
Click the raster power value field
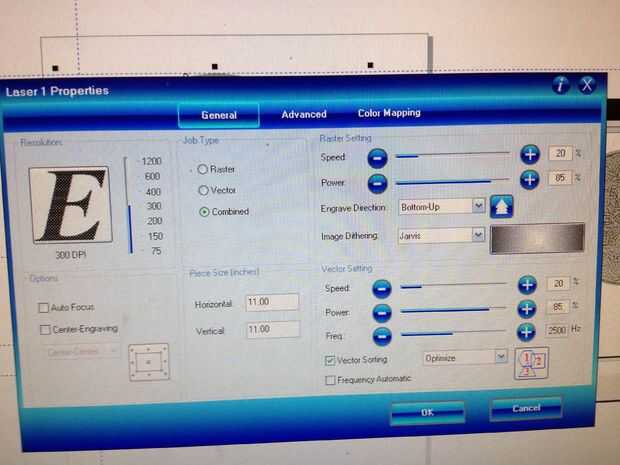[x=560, y=178]
